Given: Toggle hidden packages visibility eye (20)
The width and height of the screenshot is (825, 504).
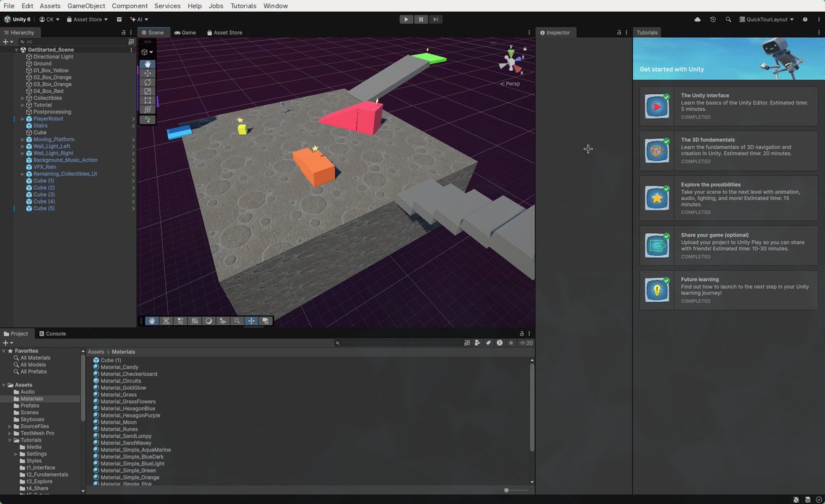Looking at the screenshot, I should pyautogui.click(x=526, y=342).
